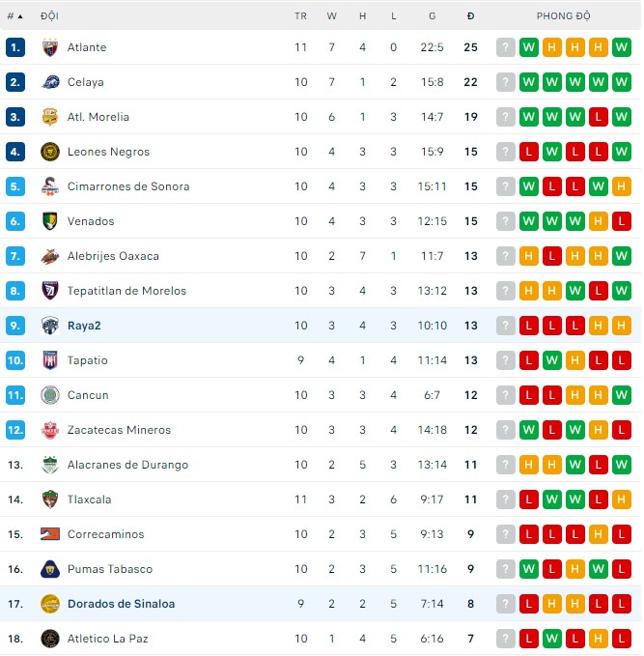Click the Venados team shield icon

pyautogui.click(x=50, y=221)
